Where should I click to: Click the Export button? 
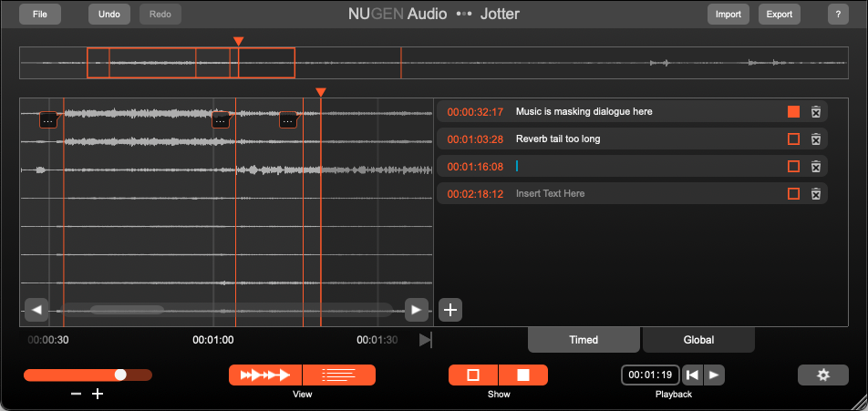tap(779, 15)
